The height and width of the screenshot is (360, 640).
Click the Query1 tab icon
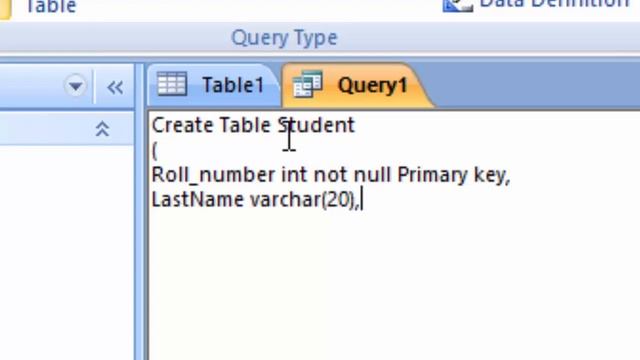click(x=307, y=84)
